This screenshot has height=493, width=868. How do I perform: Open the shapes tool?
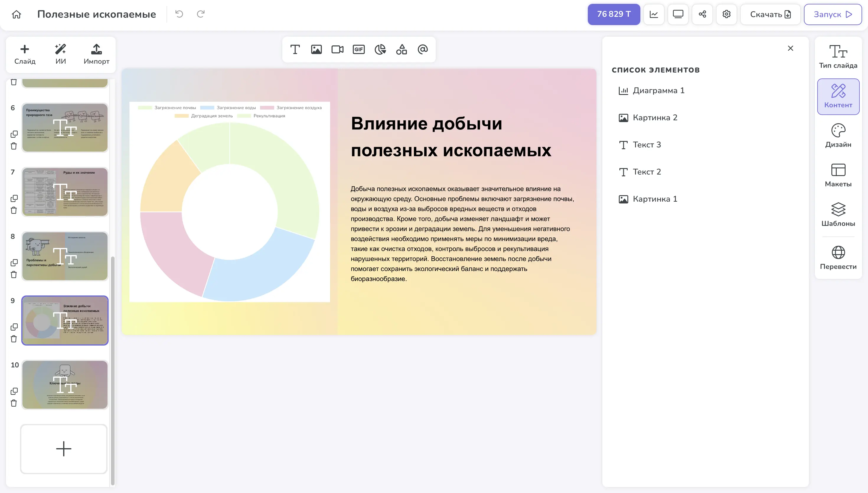pos(401,50)
